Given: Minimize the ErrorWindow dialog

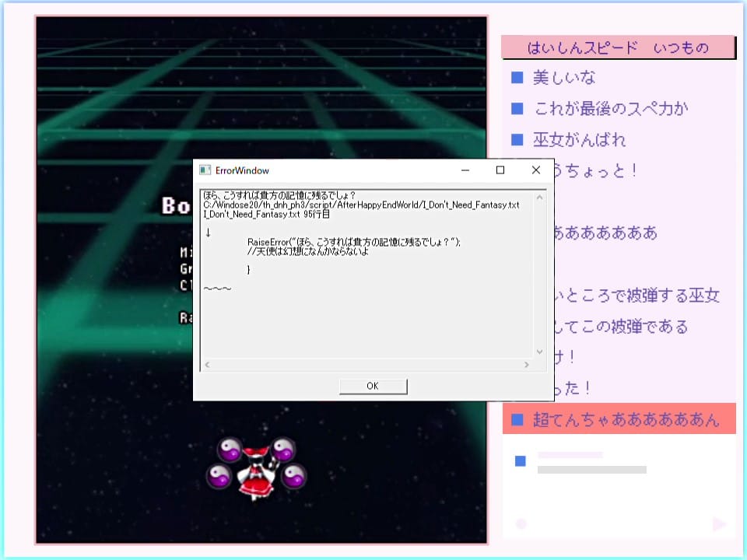Looking at the screenshot, I should point(465,170).
